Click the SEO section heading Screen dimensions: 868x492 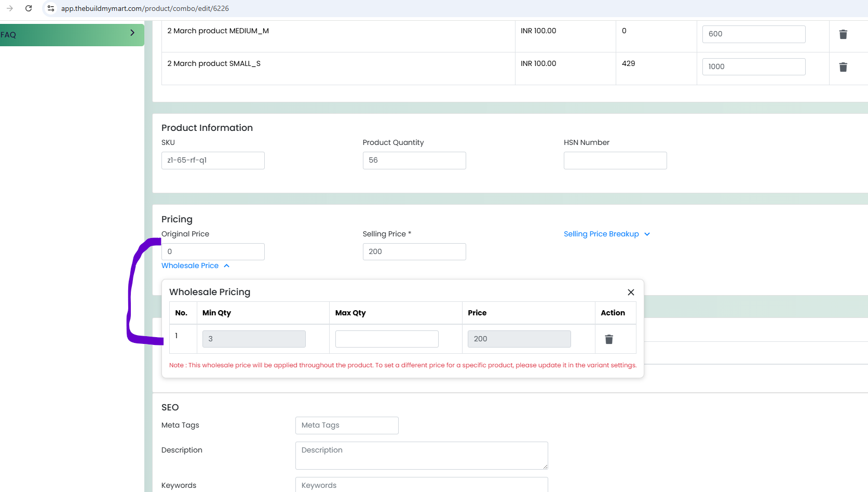point(170,407)
